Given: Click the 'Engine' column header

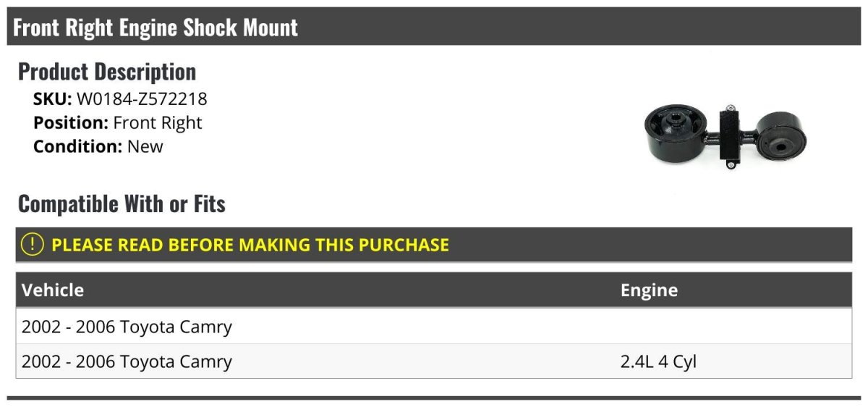Looking at the screenshot, I should click(649, 290).
